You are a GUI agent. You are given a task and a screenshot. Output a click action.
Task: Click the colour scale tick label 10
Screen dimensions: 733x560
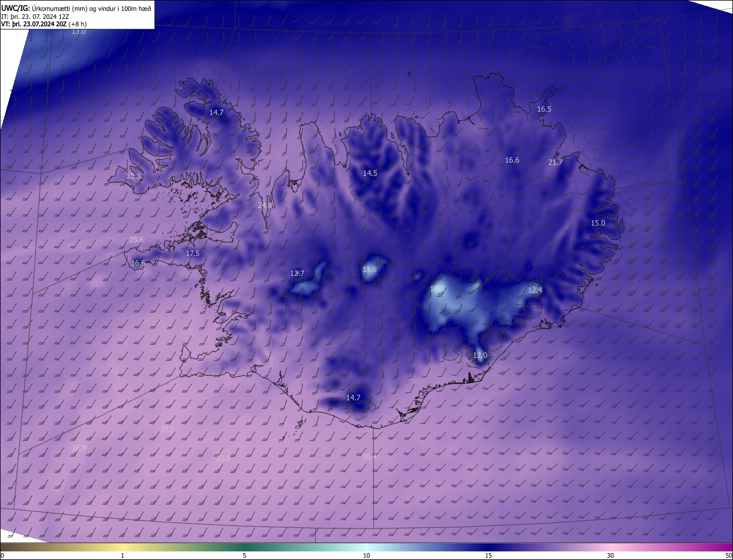pyautogui.click(x=366, y=555)
